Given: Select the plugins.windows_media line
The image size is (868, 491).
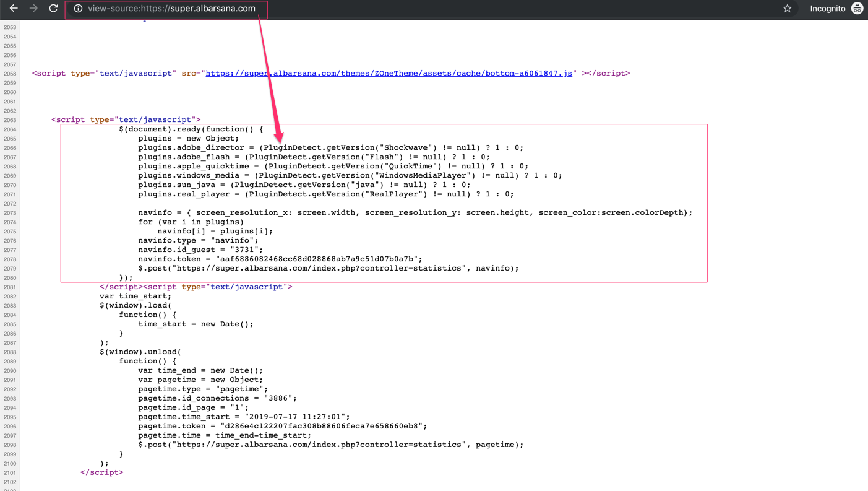Looking at the screenshot, I should tap(350, 175).
